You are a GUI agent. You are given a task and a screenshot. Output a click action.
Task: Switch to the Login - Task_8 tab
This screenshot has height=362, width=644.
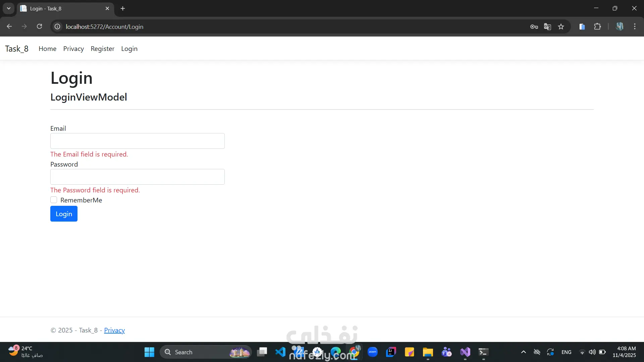64,8
